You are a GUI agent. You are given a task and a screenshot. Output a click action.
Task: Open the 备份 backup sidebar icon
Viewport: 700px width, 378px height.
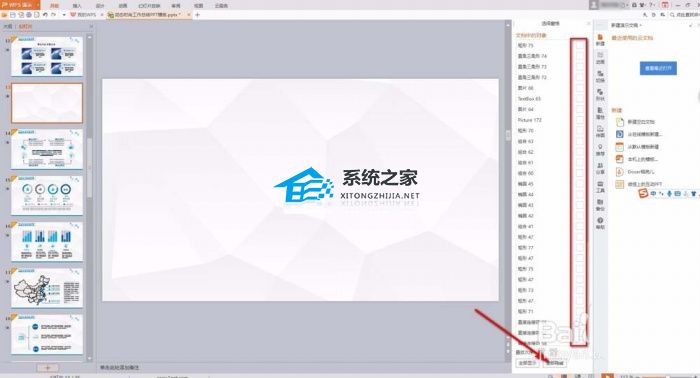[600, 205]
